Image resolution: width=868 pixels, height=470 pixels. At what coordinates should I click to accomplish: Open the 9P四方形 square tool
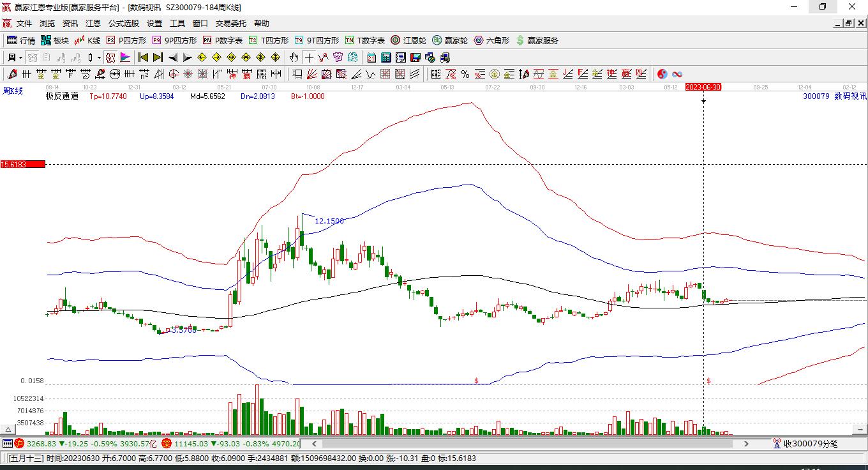(x=174, y=40)
